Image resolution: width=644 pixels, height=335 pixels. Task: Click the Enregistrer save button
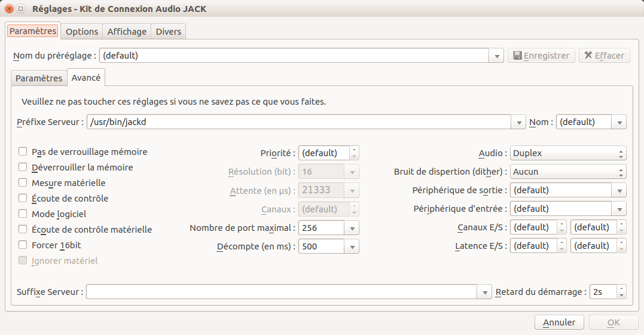(x=542, y=56)
